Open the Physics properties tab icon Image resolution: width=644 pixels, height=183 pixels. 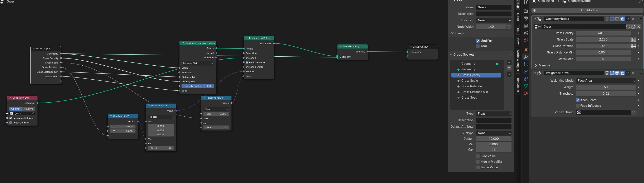point(526,72)
